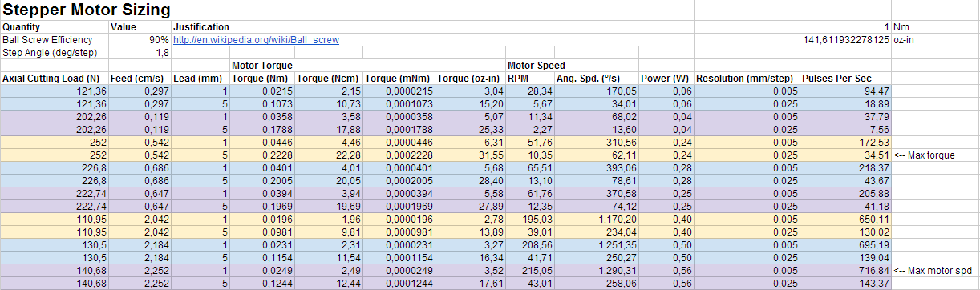The width and height of the screenshot is (980, 290).
Task: Select the mNm torque cell 0,0000981
Action: tap(399, 232)
